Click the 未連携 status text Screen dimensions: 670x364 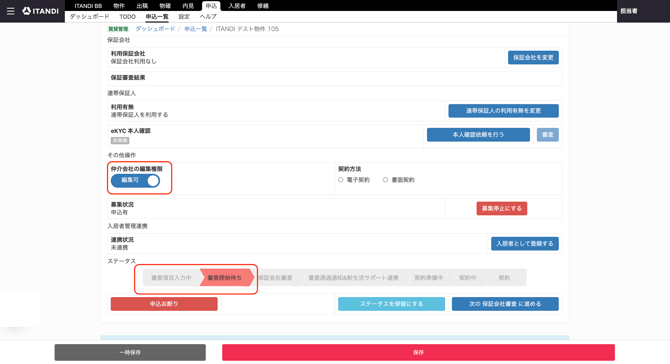tap(119, 248)
